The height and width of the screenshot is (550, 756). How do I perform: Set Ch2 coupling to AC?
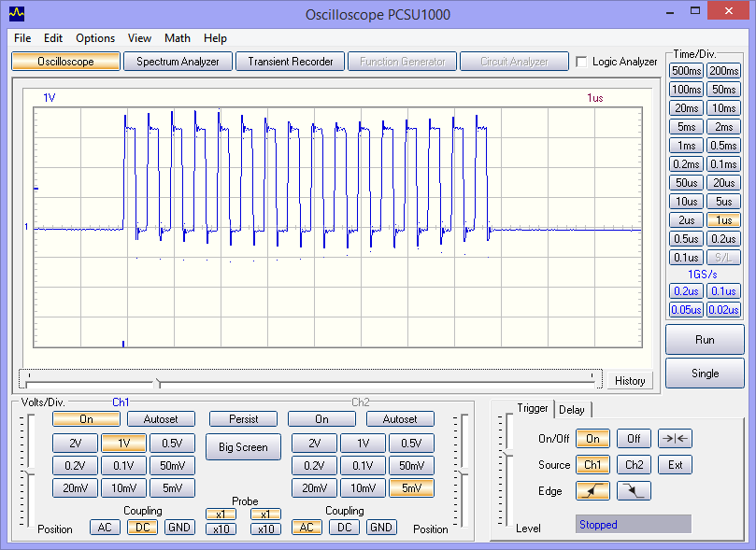(x=307, y=528)
